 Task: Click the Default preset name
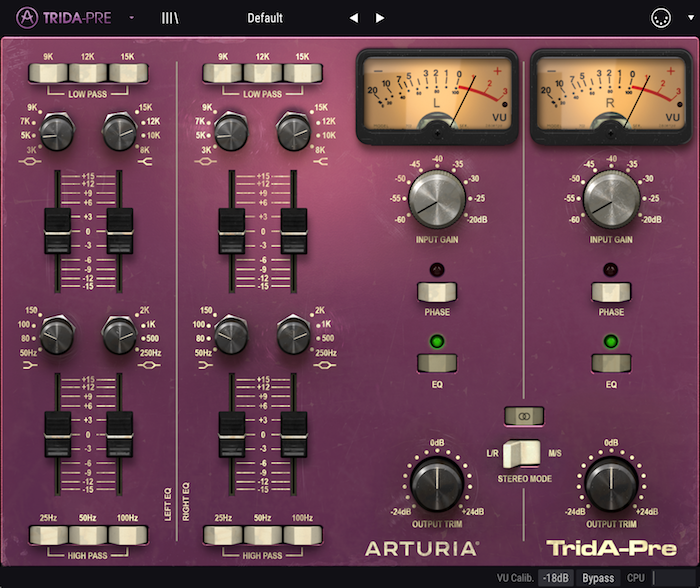(265, 18)
